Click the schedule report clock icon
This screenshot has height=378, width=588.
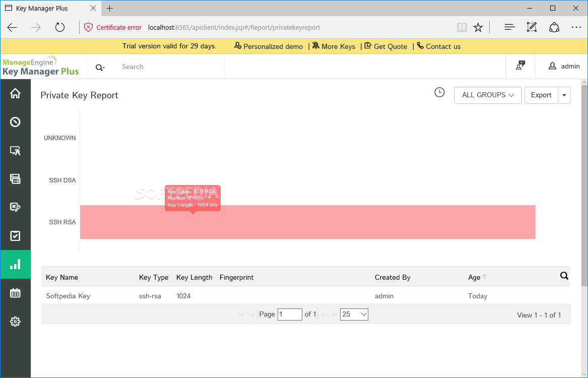pyautogui.click(x=439, y=92)
